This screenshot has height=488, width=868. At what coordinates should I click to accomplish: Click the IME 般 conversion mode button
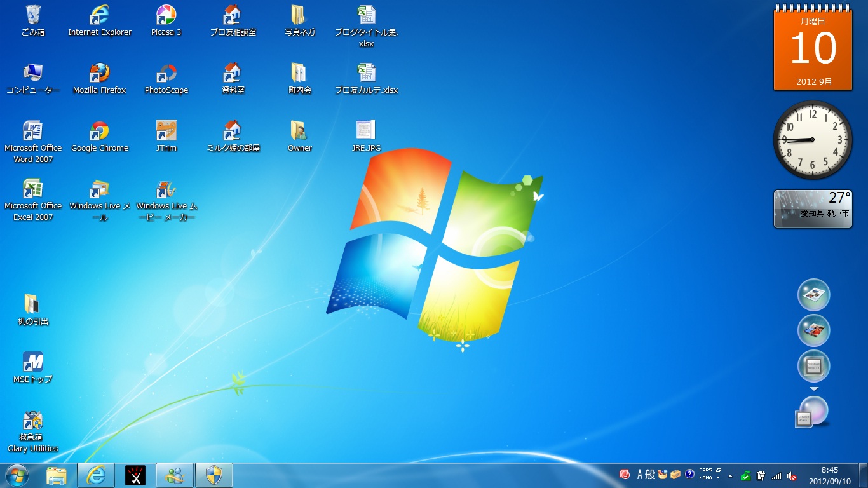650,474
